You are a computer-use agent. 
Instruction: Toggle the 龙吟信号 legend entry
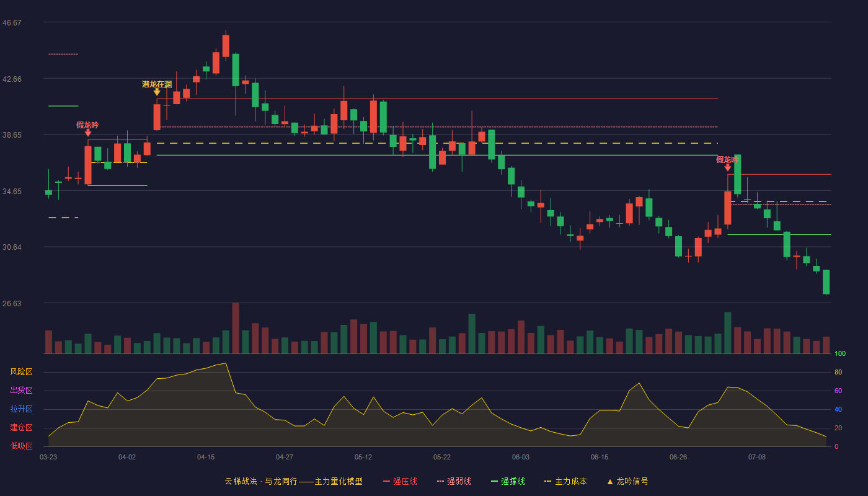point(627,481)
